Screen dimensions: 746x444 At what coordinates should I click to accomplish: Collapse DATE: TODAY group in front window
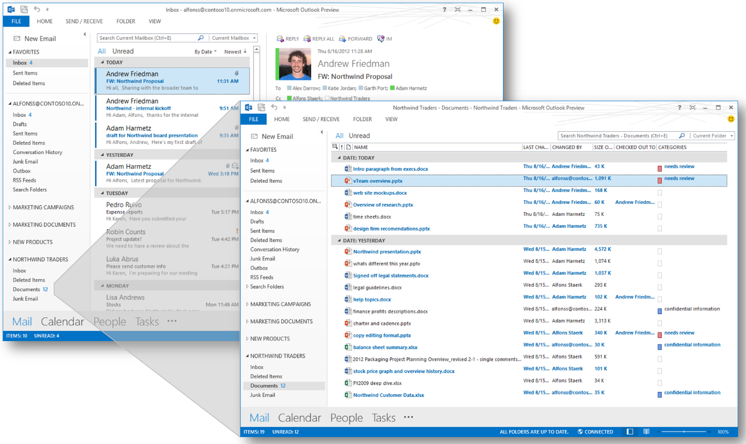pos(339,158)
